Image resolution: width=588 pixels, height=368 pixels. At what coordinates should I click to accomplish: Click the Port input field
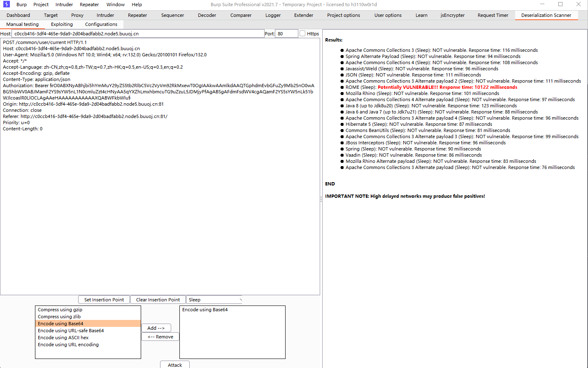pyautogui.click(x=286, y=34)
